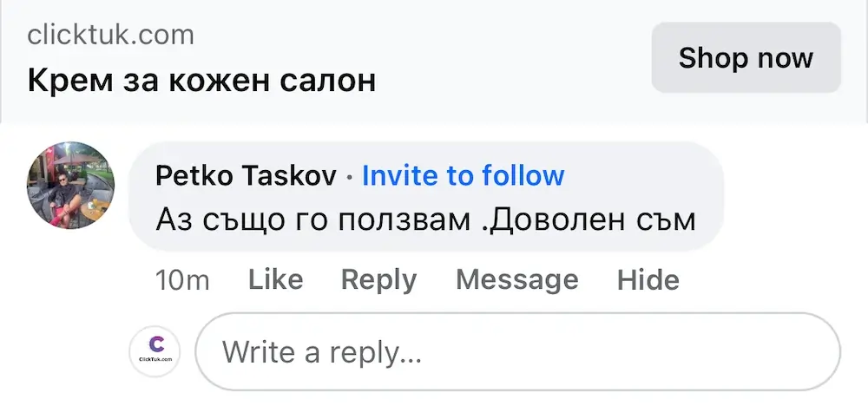This screenshot has width=868, height=406.
Task: Click the ClickTuk.com caption under the C logo
Action: tap(155, 361)
